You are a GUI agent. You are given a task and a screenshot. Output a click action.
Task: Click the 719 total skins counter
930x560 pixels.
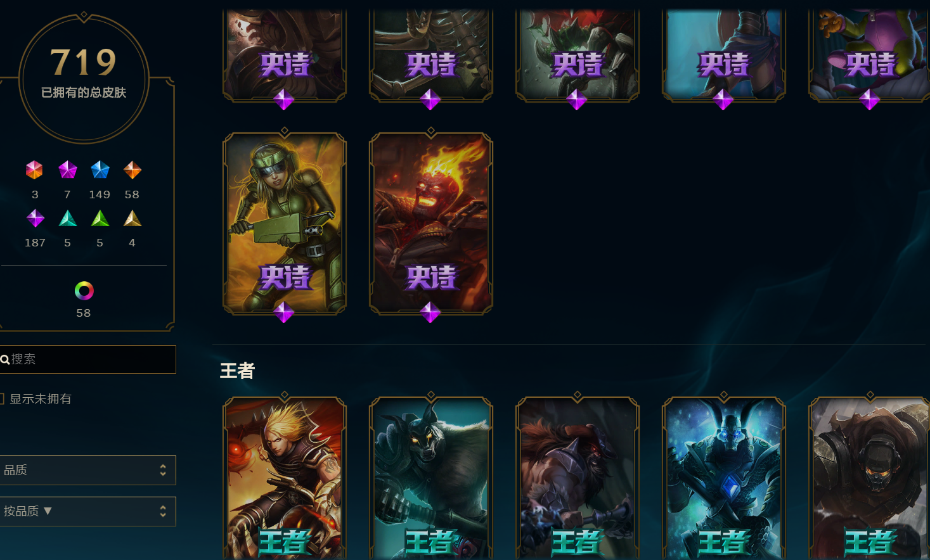click(x=84, y=62)
